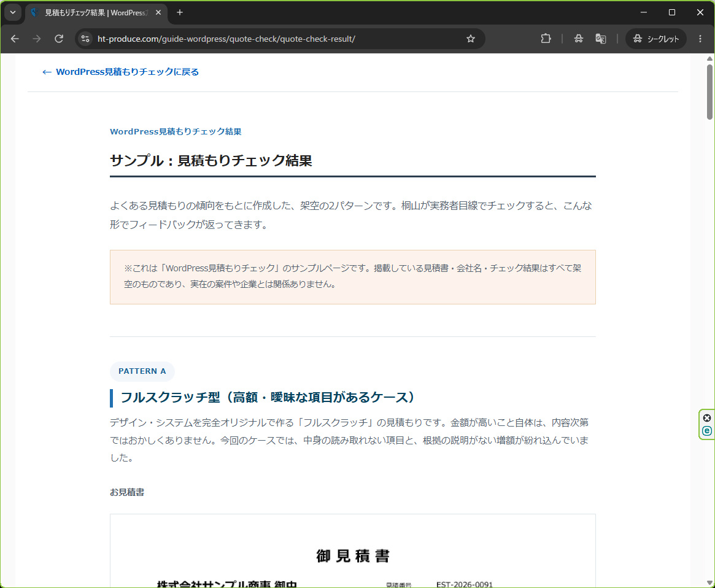This screenshot has height=588, width=715.
Task: Click the scrollbar down arrow
Action: (709, 582)
